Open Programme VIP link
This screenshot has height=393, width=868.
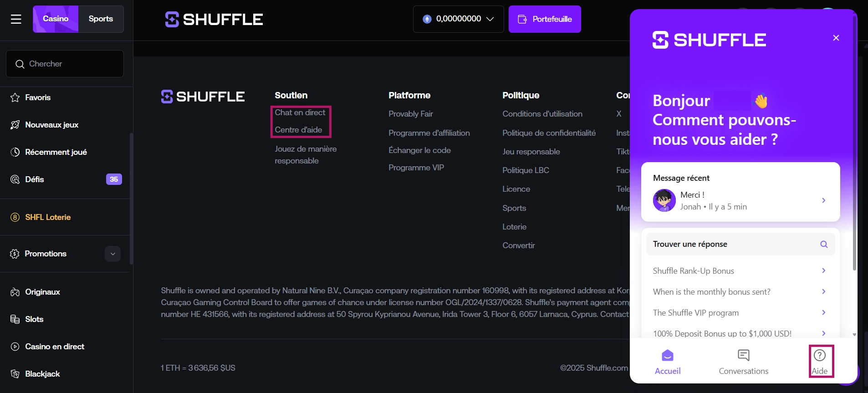coord(416,168)
